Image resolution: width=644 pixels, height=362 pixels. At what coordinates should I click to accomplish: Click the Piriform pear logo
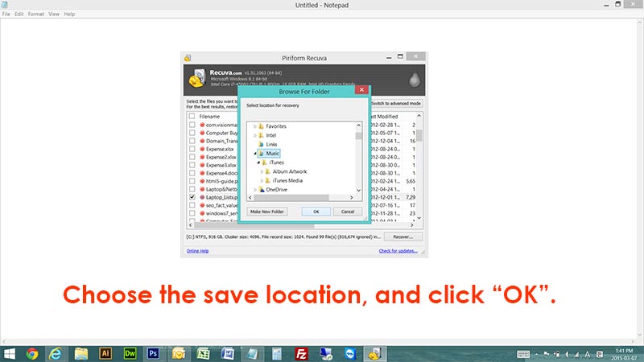click(x=414, y=79)
